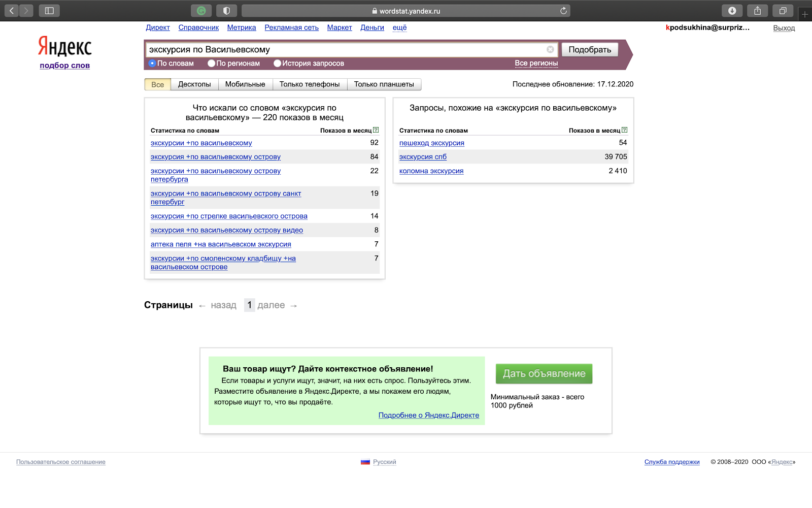Open Safari downloads icon
The image size is (812, 508).
732,11
